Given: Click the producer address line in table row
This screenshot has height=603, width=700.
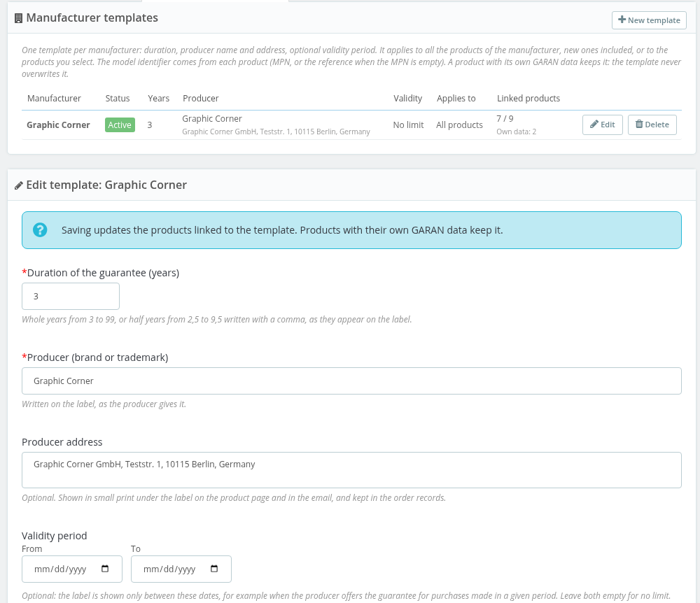Looking at the screenshot, I should tap(276, 132).
